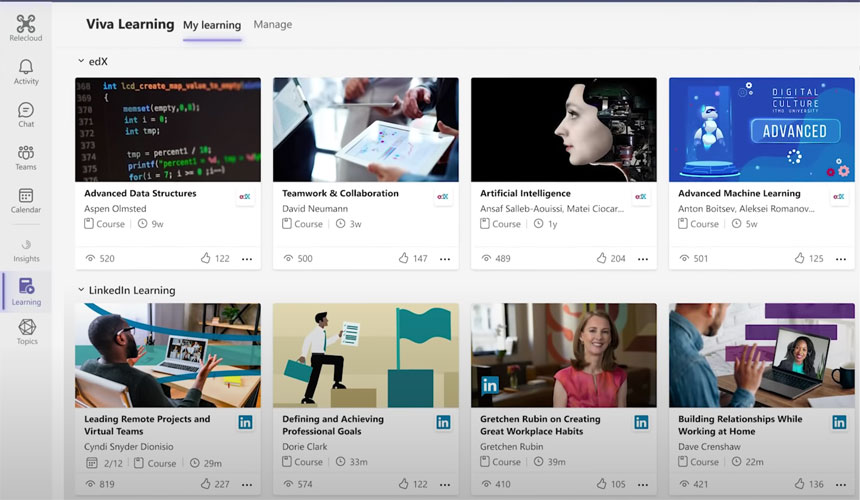Click author name David Neumann
This screenshot has height=500, width=860.
tap(315, 208)
